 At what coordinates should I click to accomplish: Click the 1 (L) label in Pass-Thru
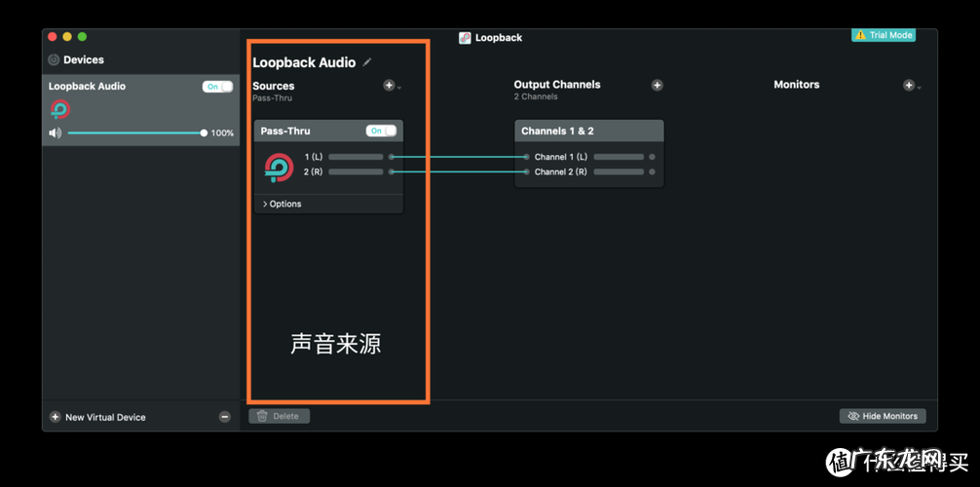click(x=313, y=157)
